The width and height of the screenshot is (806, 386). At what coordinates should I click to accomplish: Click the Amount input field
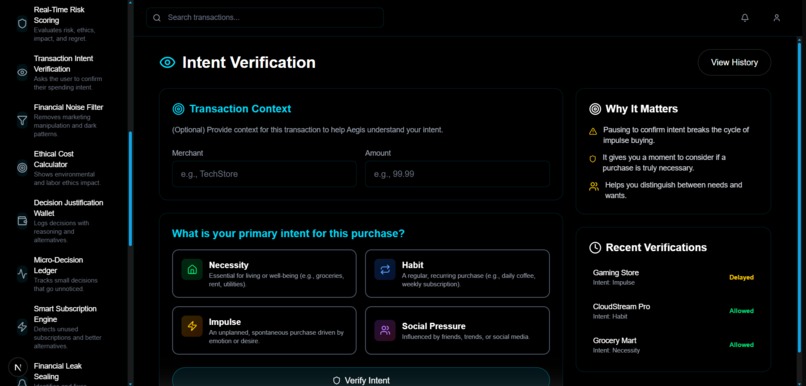click(x=457, y=174)
